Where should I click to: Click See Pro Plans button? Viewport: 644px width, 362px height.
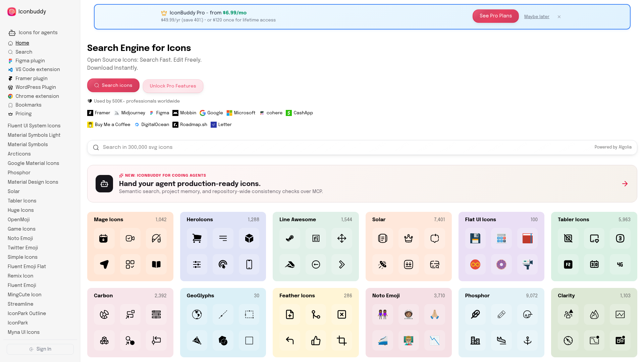(496, 16)
